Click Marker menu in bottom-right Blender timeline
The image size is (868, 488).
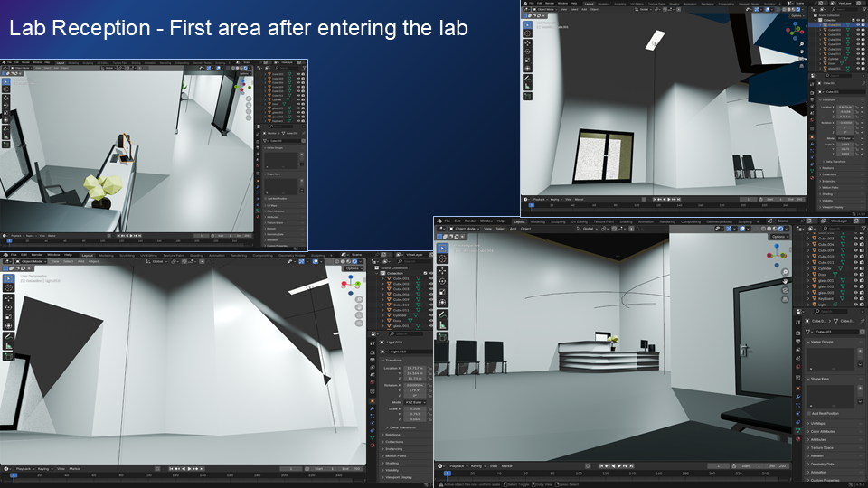507,466
